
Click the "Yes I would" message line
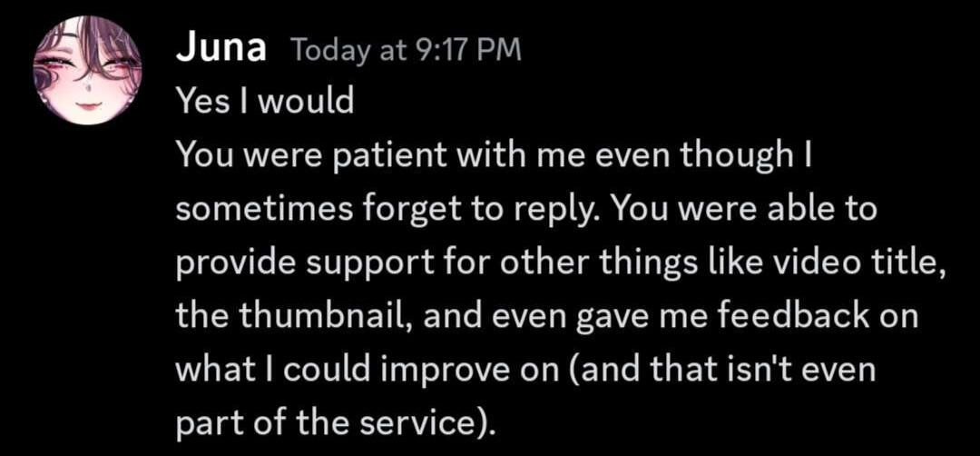coord(264,102)
